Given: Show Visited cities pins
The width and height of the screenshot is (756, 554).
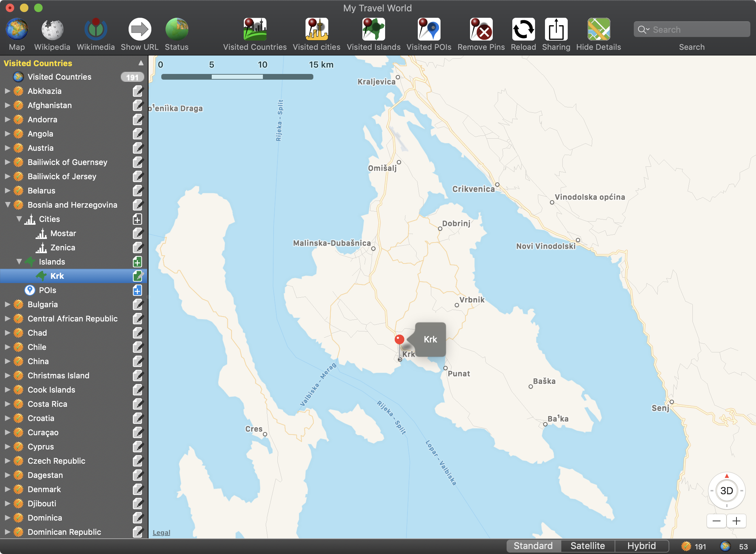Looking at the screenshot, I should click(317, 30).
